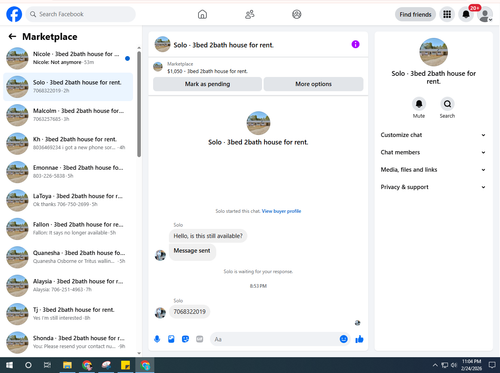Open Task View in taskbar

click(x=47, y=365)
